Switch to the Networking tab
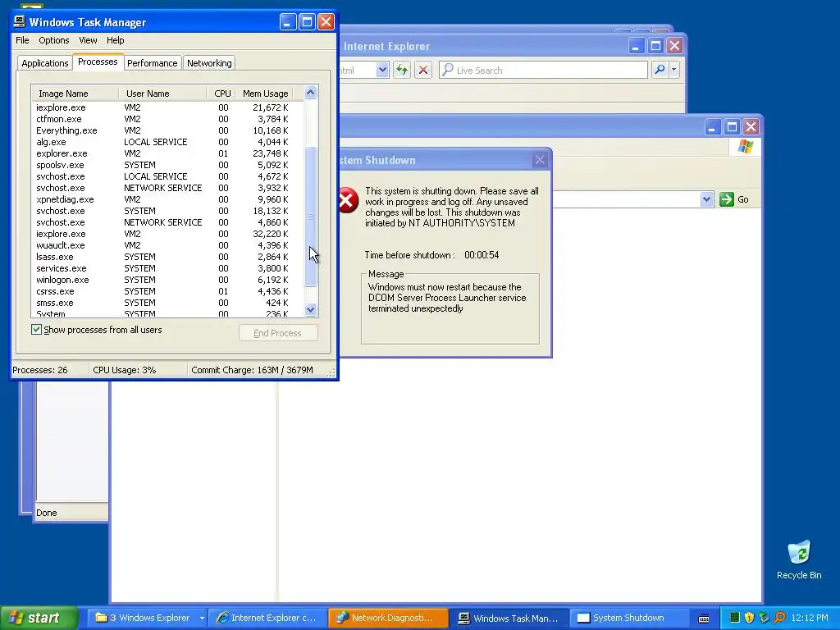 pos(209,63)
